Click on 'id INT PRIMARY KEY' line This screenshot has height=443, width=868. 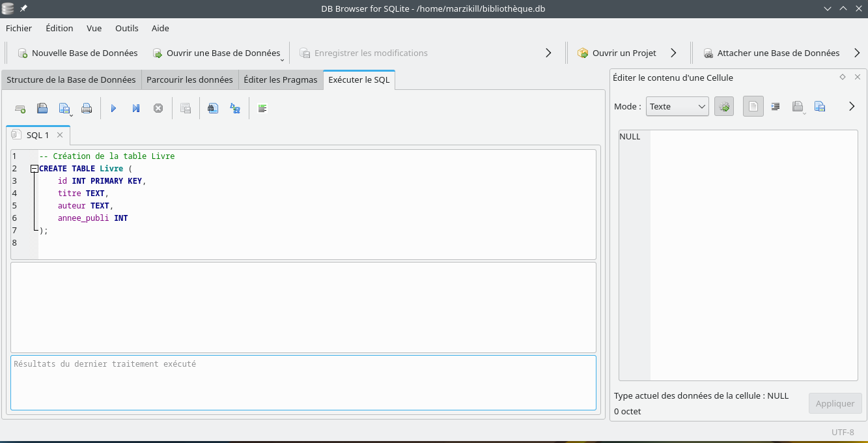[x=102, y=181]
